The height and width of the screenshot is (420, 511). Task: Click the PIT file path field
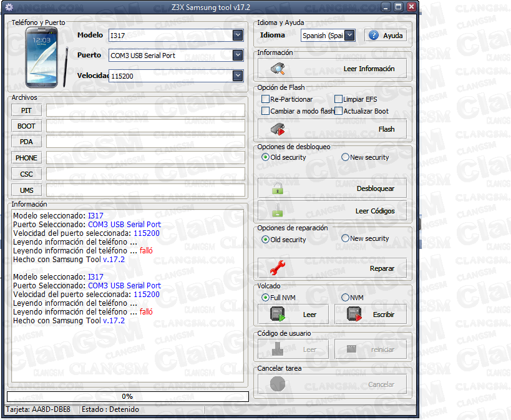(x=145, y=110)
